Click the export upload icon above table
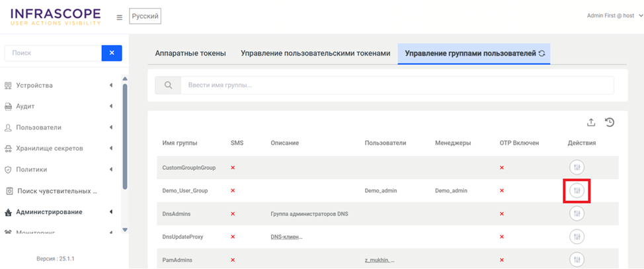This screenshot has height=269, width=644. tap(591, 122)
